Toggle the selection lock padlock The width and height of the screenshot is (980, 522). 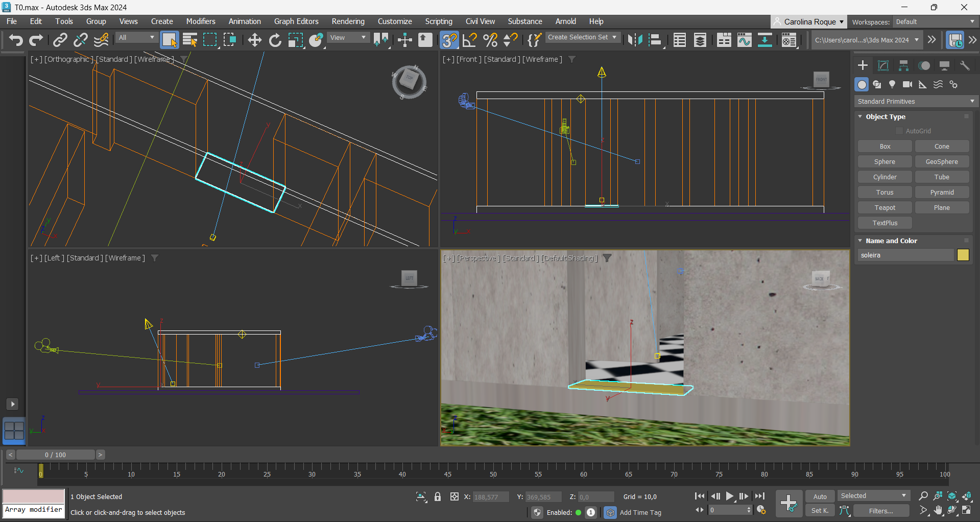[x=438, y=496]
